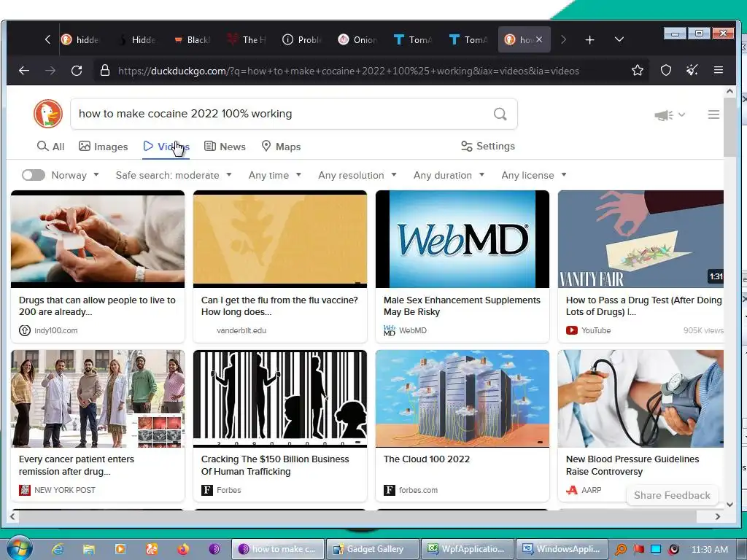Click the vertical scrollbar down arrow
Image resolution: width=747 pixels, height=560 pixels.
tap(729, 505)
